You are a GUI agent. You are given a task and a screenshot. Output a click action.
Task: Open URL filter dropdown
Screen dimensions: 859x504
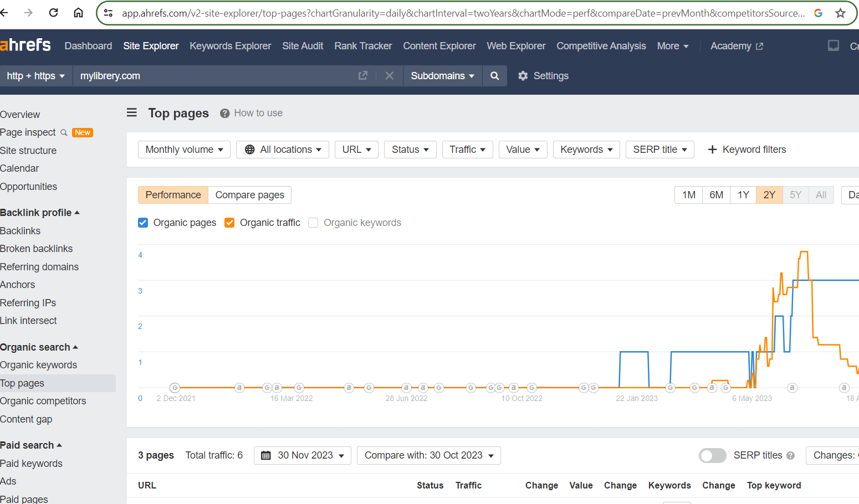pos(356,150)
